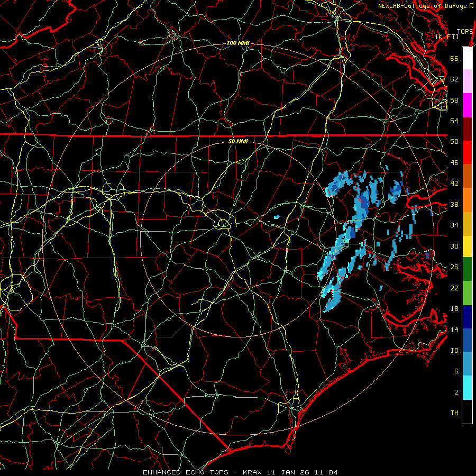Click the legend value label 42

pyautogui.click(x=454, y=184)
